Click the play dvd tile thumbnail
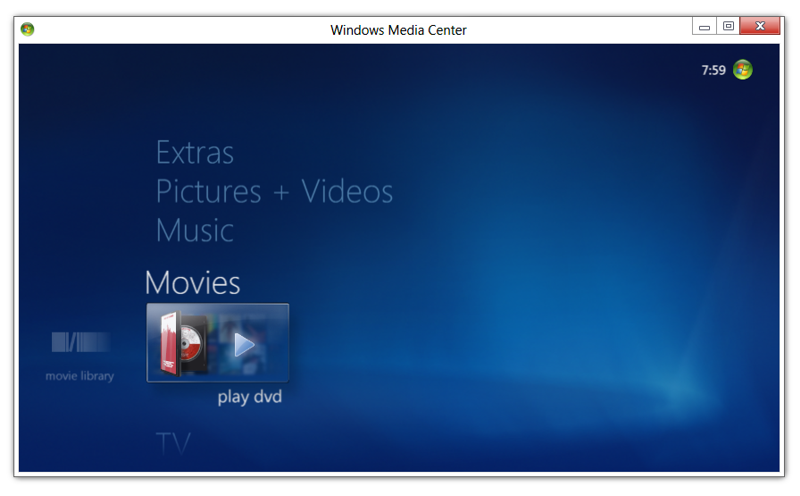 tap(218, 342)
